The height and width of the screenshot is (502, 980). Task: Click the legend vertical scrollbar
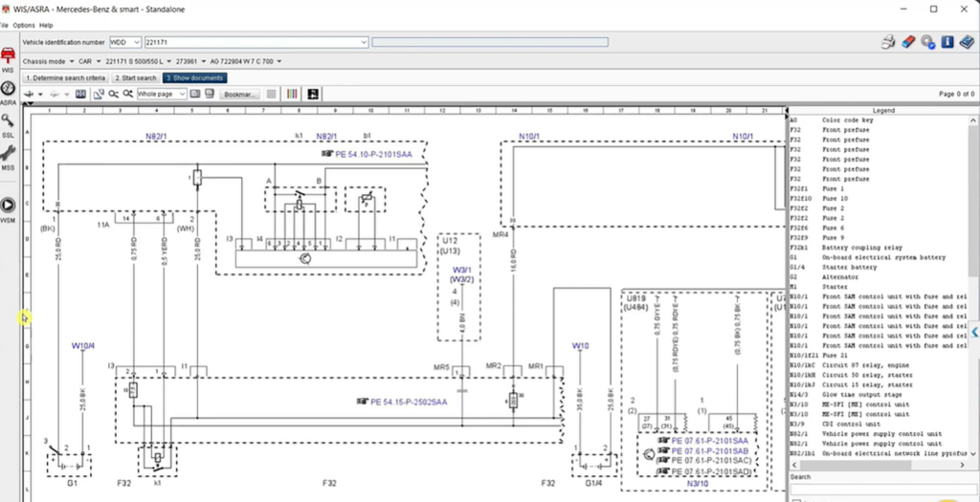(x=973, y=287)
